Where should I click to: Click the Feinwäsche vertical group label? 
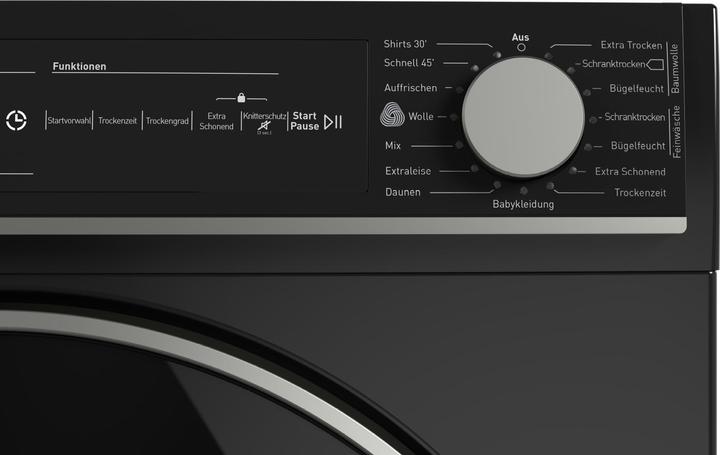point(676,132)
